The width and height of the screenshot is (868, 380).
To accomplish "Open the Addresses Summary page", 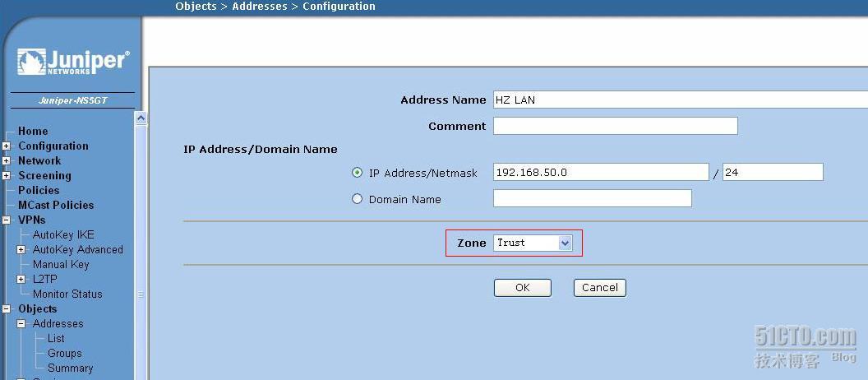I will 71,368.
